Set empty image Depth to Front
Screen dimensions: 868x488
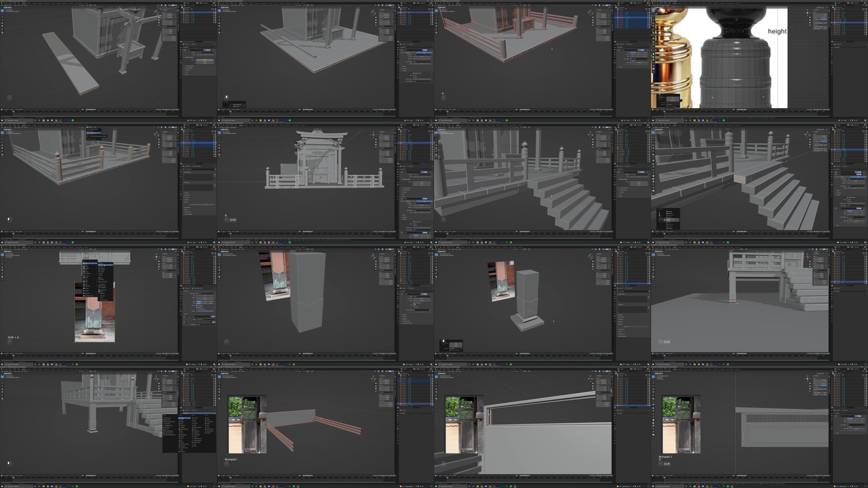tap(205, 302)
